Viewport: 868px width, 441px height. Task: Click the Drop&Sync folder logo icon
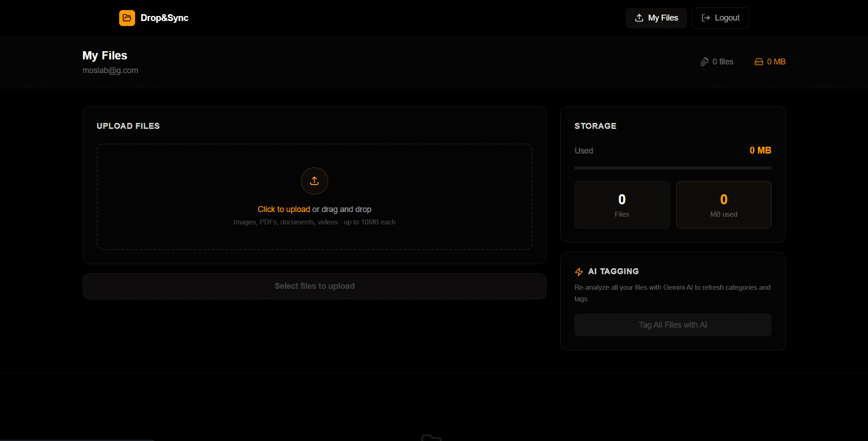coord(127,18)
